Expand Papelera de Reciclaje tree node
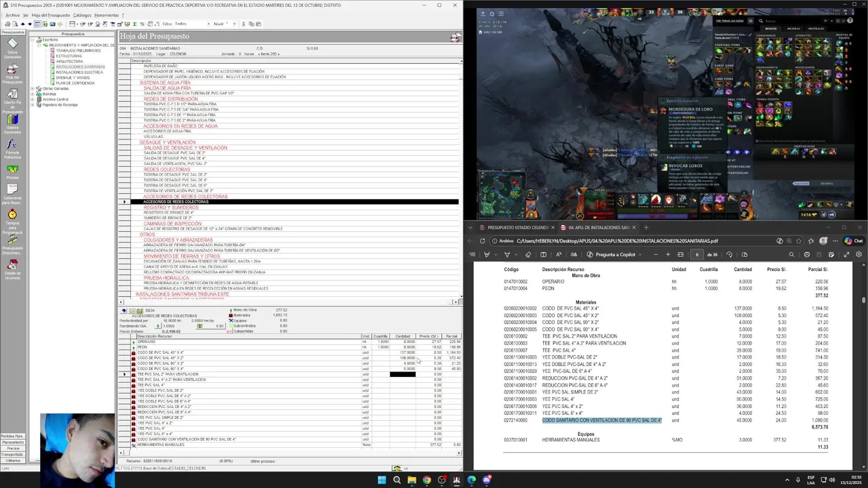Screen dimensions: 868x488 33,104
